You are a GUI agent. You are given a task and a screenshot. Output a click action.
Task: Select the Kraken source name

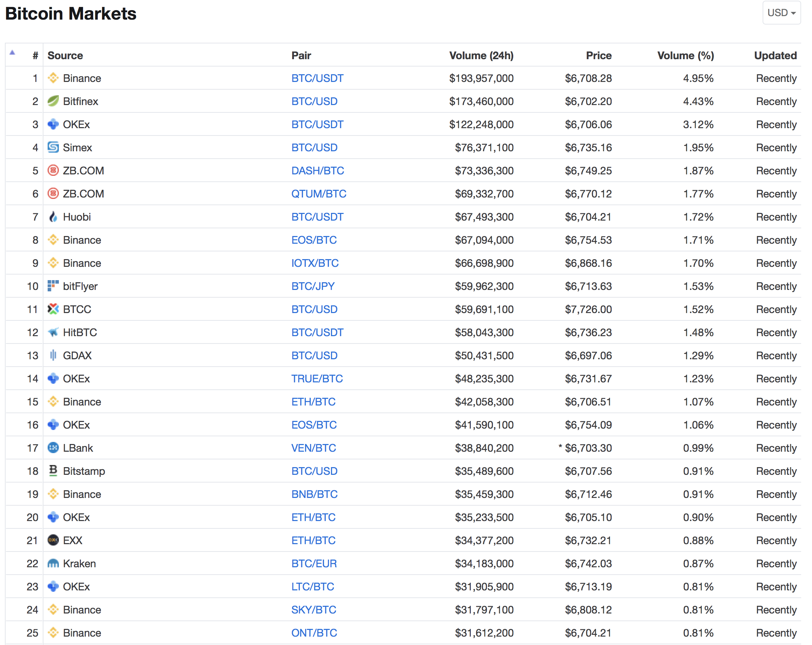pos(80,563)
